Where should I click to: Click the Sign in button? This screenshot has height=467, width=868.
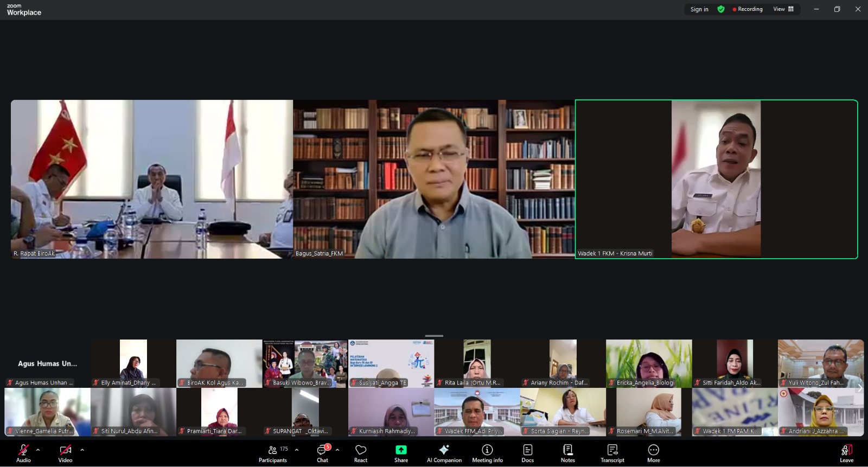coord(699,9)
